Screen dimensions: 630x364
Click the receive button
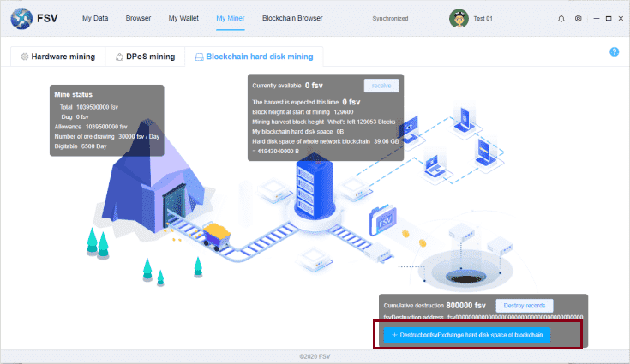point(381,86)
